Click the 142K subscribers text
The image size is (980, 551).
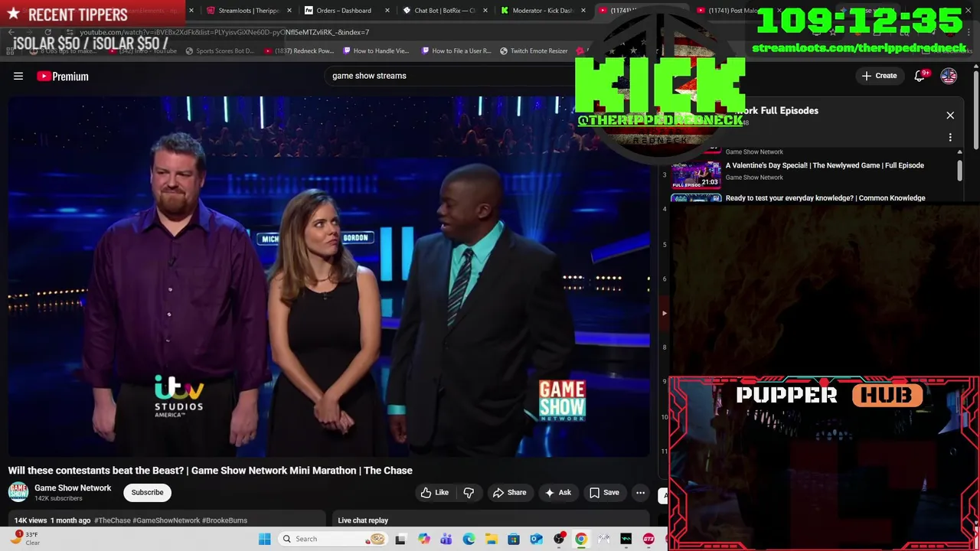[x=58, y=498]
